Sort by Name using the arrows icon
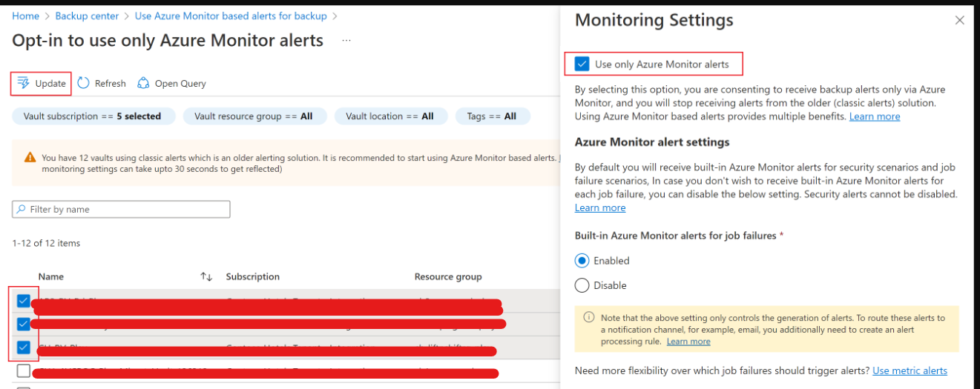Viewport: 980px width, 389px height. pos(206,276)
